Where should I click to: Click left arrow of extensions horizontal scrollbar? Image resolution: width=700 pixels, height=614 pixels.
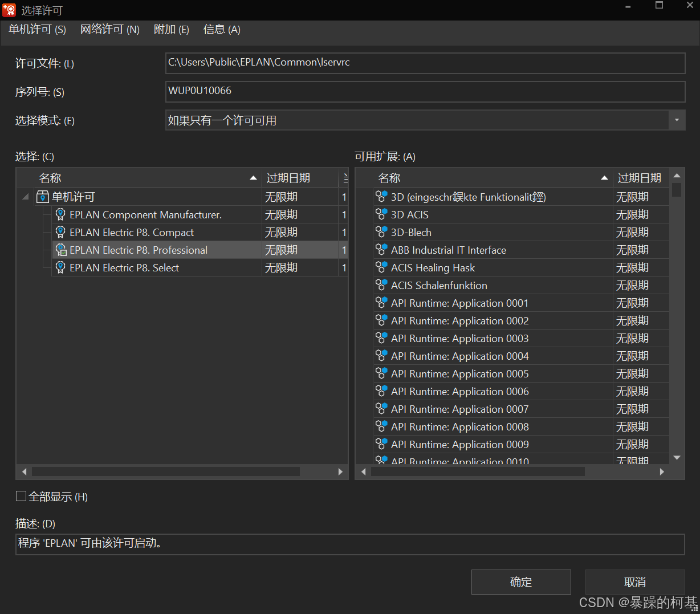pyautogui.click(x=363, y=471)
